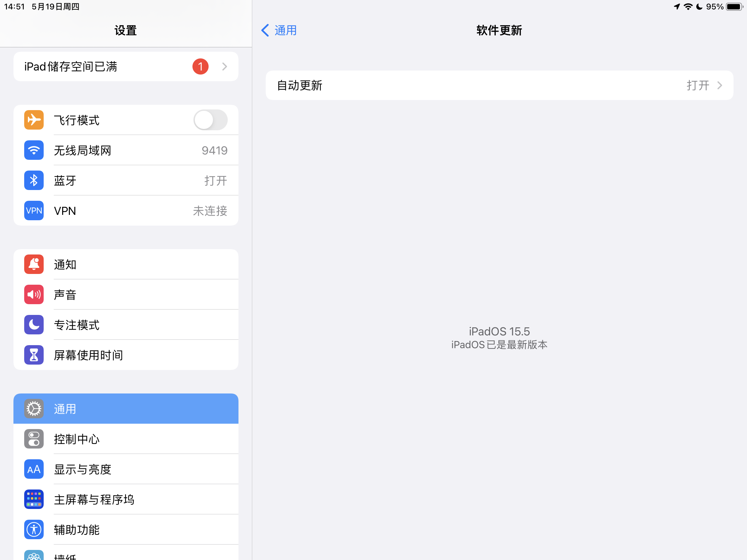Open 主屏幕与程序坞 settings
This screenshot has width=747, height=560.
tap(126, 499)
